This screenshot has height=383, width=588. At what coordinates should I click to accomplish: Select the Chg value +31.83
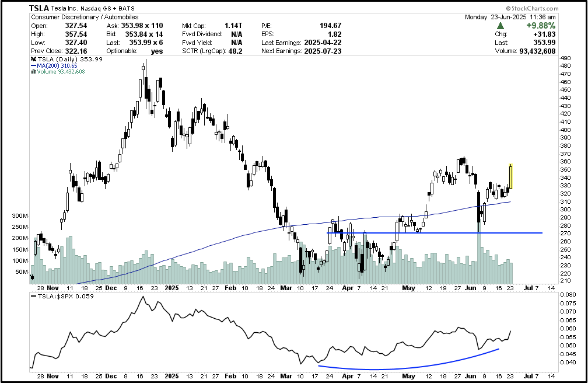(x=545, y=34)
